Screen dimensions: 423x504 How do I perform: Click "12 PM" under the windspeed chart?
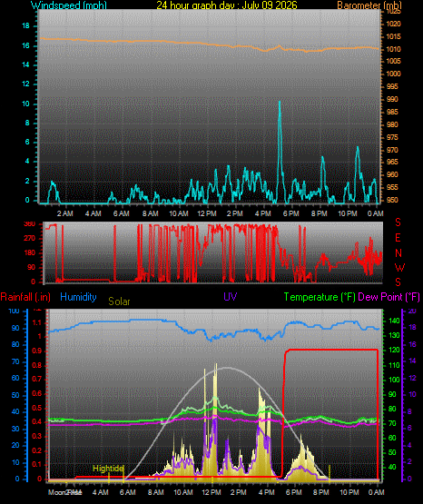(207, 213)
